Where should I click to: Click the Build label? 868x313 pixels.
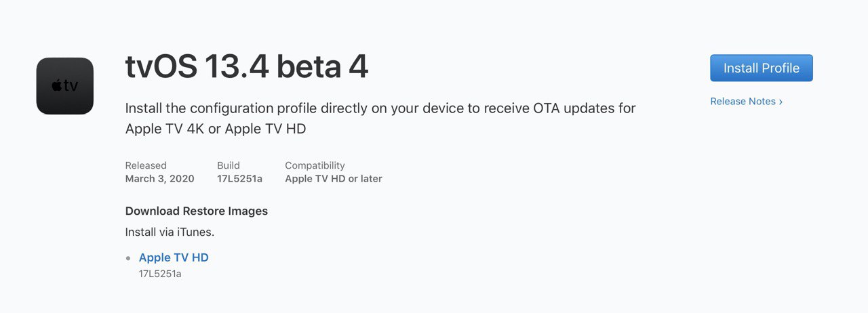229,165
